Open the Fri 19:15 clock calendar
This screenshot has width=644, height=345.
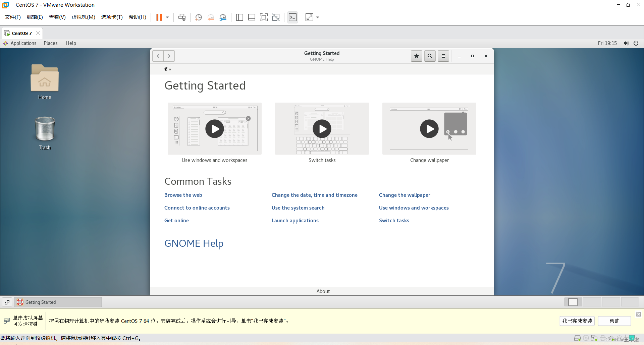(x=607, y=43)
